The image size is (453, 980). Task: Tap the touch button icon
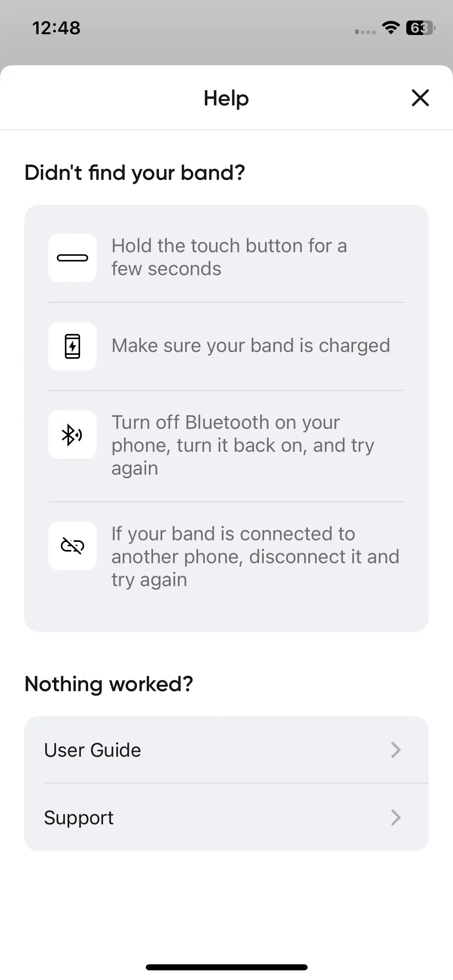(72, 258)
